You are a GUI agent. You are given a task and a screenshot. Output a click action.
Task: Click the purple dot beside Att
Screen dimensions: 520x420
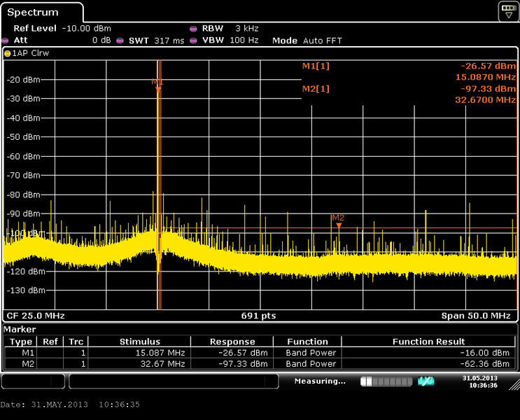pyautogui.click(x=6, y=41)
